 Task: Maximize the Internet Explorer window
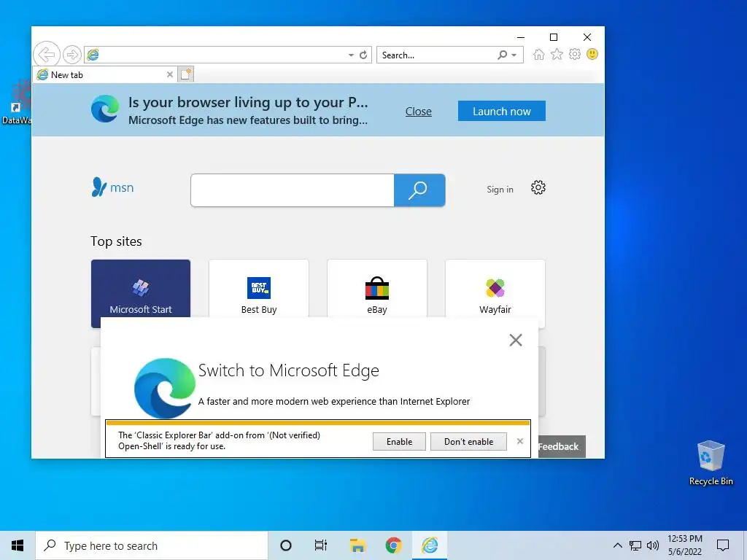click(x=554, y=37)
